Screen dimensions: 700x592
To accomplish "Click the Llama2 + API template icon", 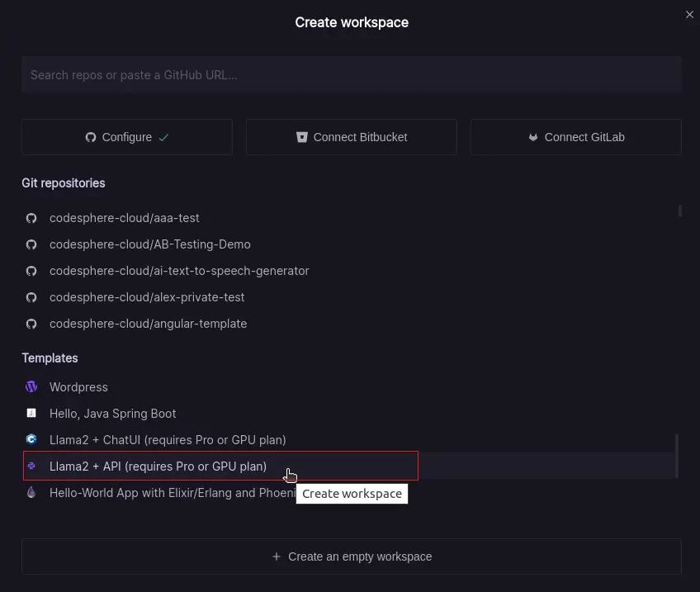I will 31,466.
